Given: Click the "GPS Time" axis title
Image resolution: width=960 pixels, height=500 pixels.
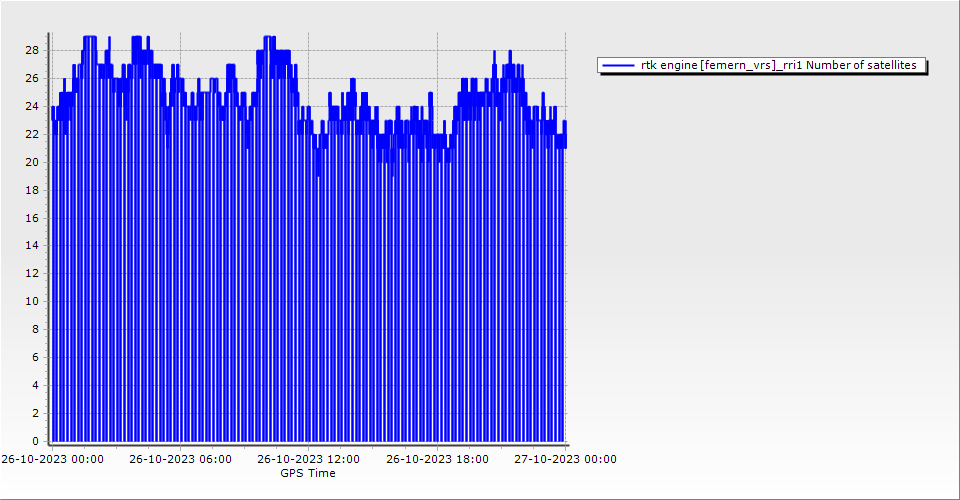Looking at the screenshot, I should [x=308, y=473].
